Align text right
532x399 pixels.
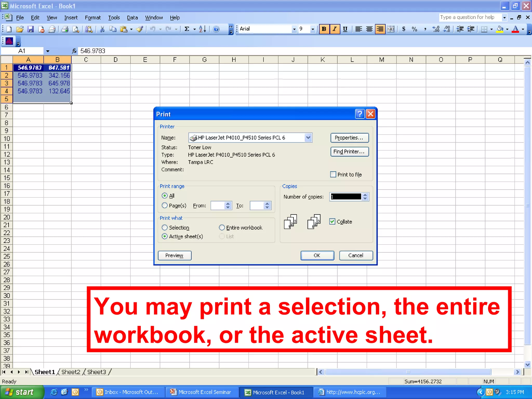[x=380, y=29]
